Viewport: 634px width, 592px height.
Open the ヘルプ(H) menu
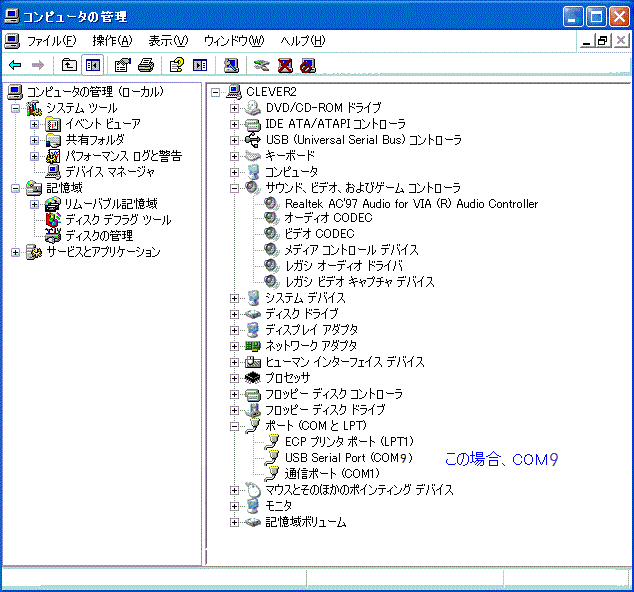click(x=303, y=41)
